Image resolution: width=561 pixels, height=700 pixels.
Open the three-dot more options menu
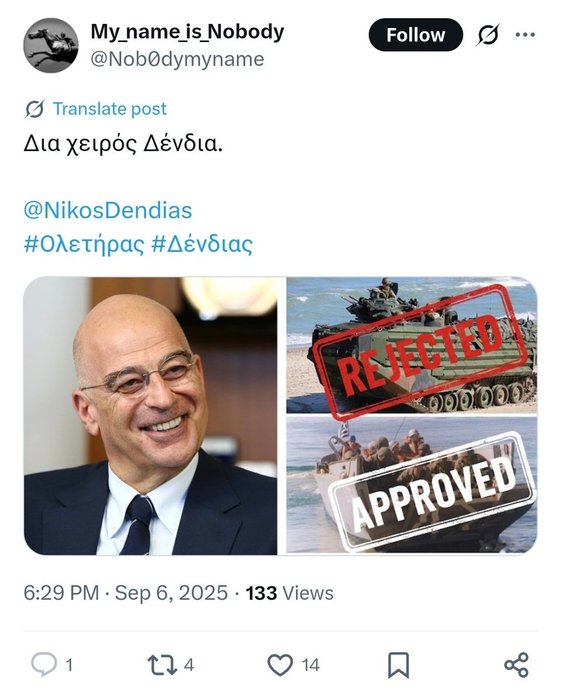tap(525, 35)
